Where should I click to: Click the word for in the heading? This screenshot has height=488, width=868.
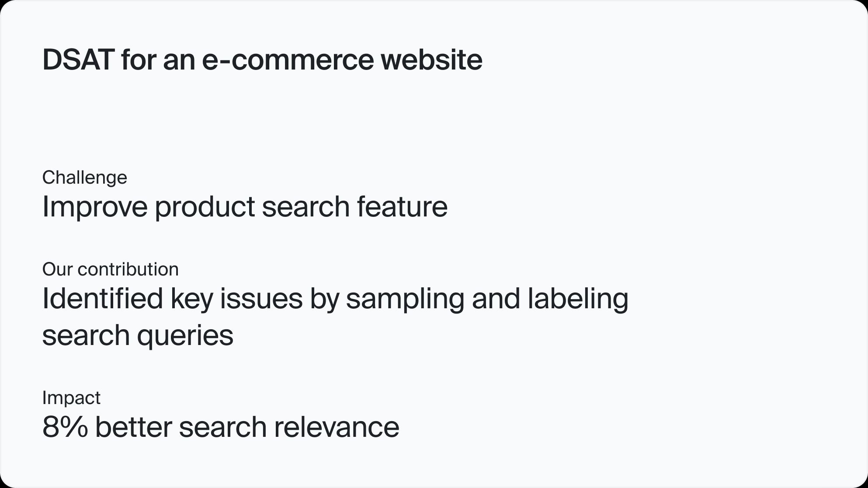click(139, 59)
